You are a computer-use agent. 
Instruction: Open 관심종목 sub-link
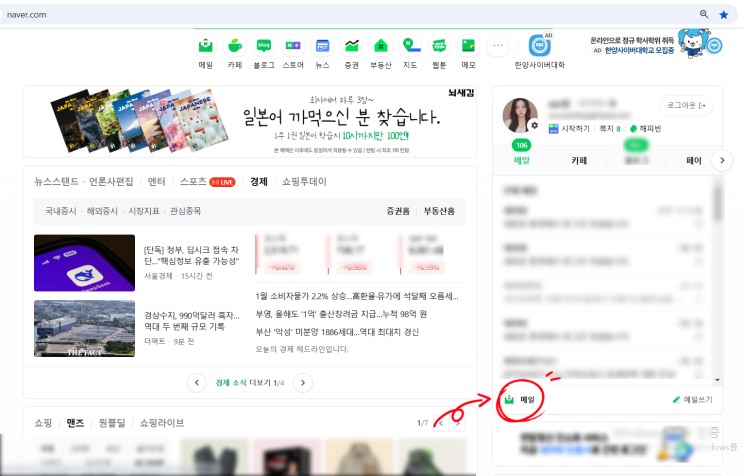coord(185,211)
